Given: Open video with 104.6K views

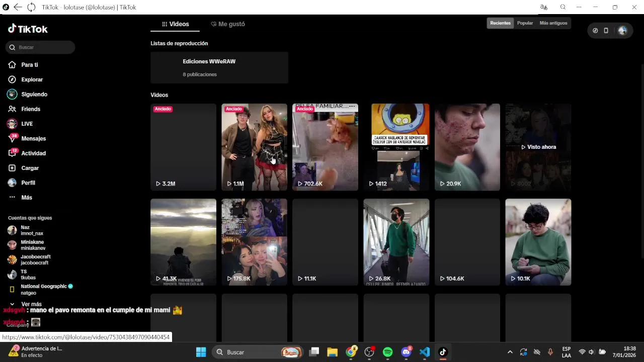Looking at the screenshot, I should tap(467, 242).
